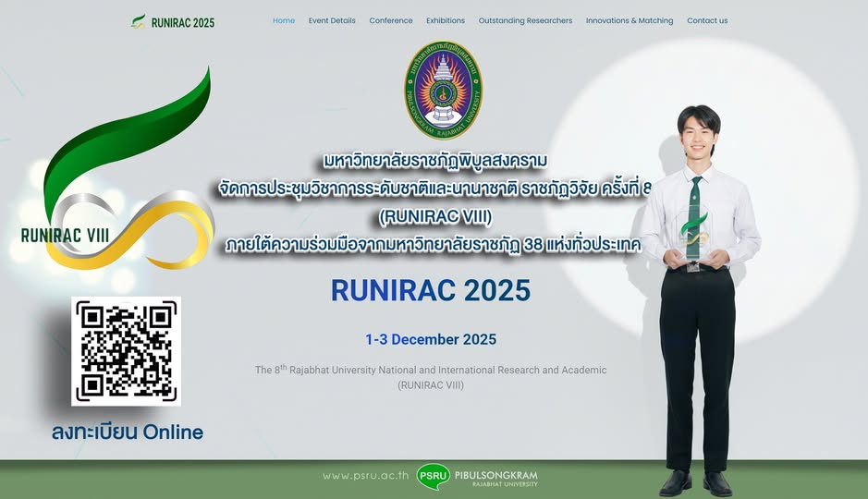Image resolution: width=868 pixels, height=499 pixels.
Task: Click the registration QR code
Action: click(x=126, y=351)
